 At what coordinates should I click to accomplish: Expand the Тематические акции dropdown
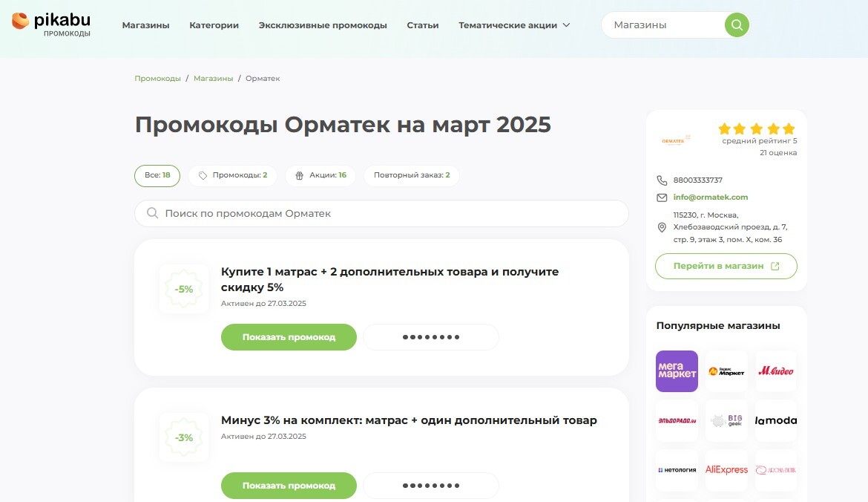click(x=513, y=25)
